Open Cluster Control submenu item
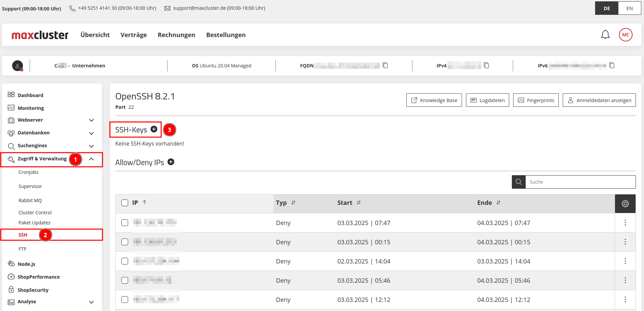This screenshot has height=311, width=644. point(35,213)
